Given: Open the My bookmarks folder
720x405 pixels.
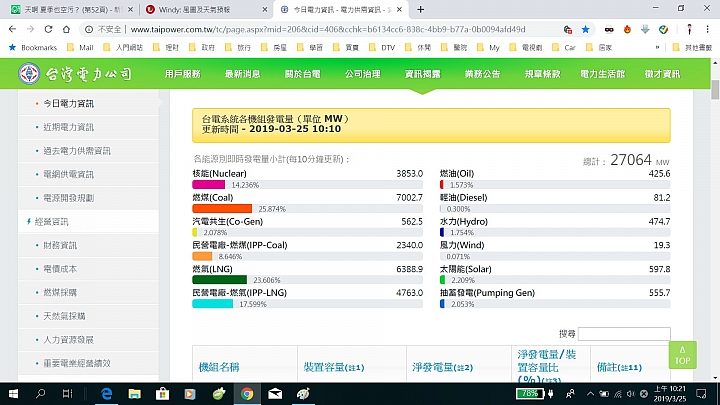Looking at the screenshot, I should coord(489,47).
